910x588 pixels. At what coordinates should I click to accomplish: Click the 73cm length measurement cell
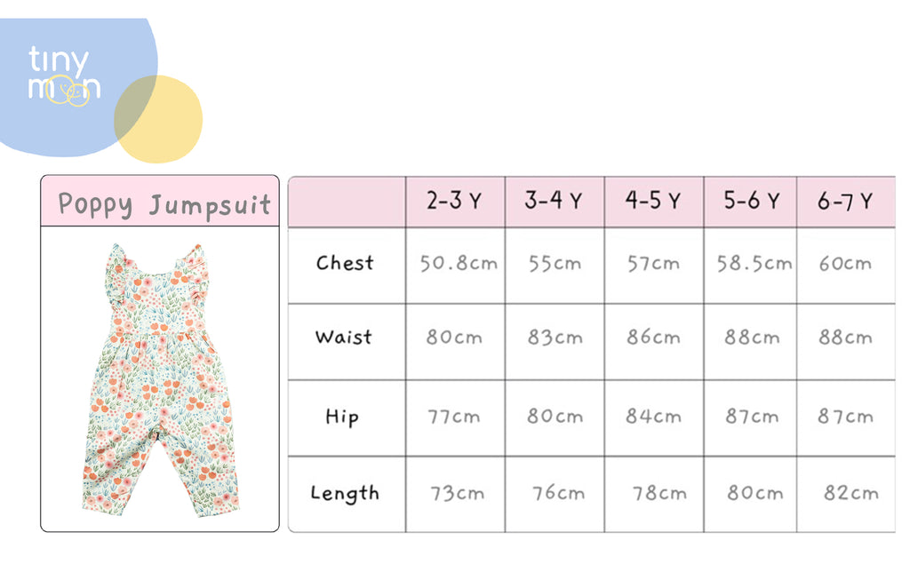455,494
